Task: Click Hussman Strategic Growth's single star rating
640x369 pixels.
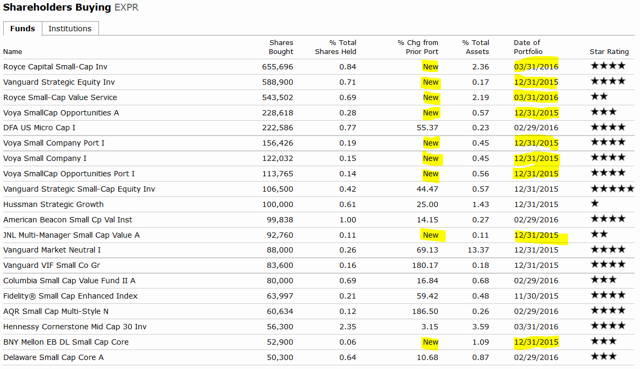Action: (x=595, y=203)
